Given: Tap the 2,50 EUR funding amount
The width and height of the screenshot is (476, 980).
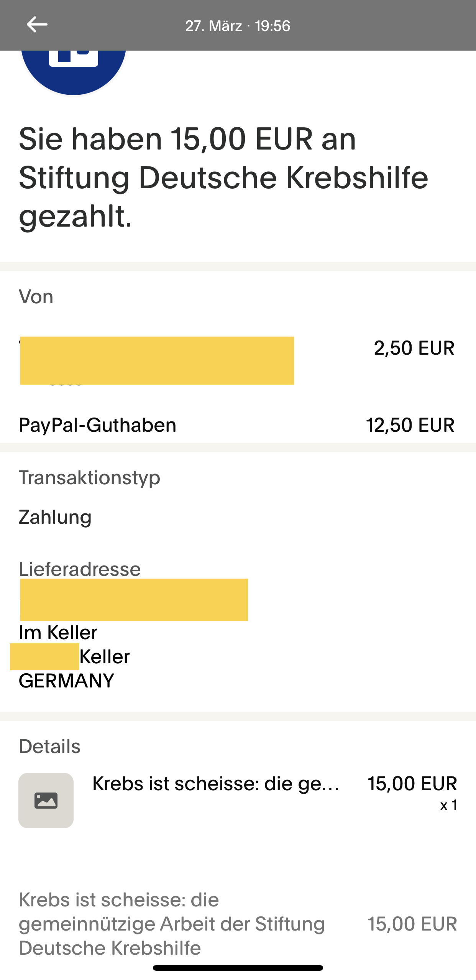Looking at the screenshot, I should click(x=414, y=348).
